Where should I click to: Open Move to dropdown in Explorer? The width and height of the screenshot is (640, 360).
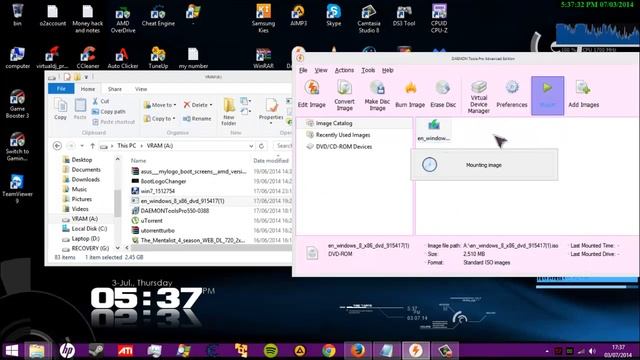coord(160,105)
